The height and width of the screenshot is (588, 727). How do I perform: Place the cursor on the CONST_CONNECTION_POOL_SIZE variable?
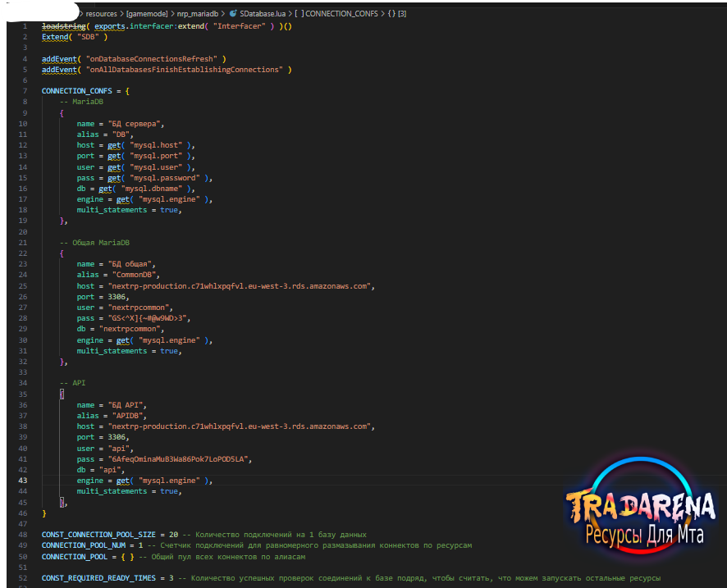(98, 535)
